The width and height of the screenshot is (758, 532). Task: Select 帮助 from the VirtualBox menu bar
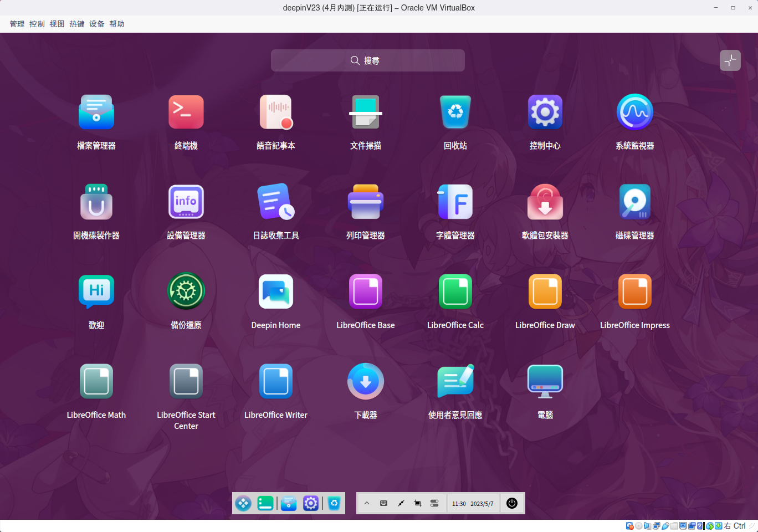pyautogui.click(x=117, y=24)
